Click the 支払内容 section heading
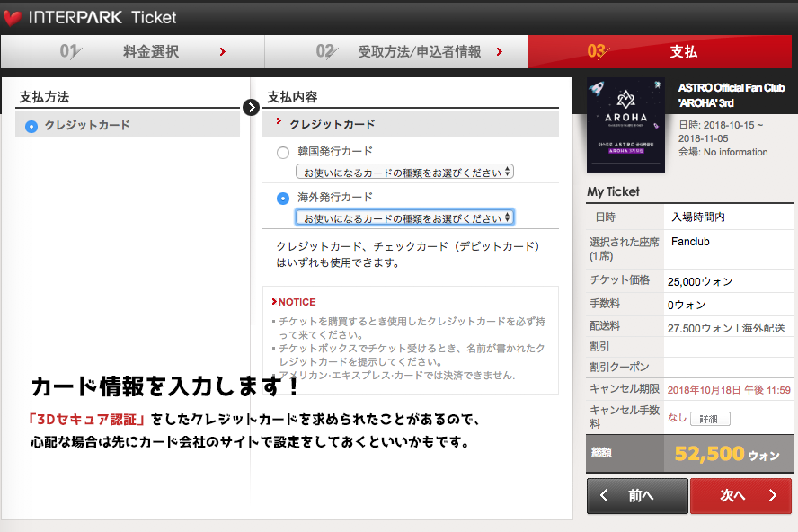 click(x=293, y=97)
